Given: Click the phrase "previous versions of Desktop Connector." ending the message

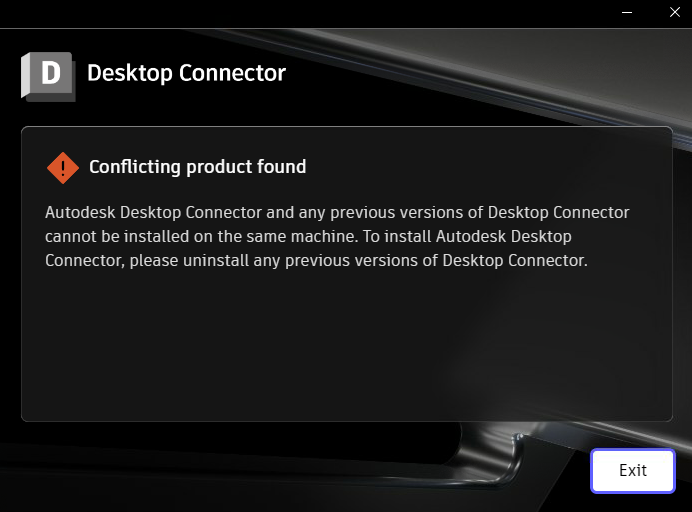Looking at the screenshot, I should [436, 260].
